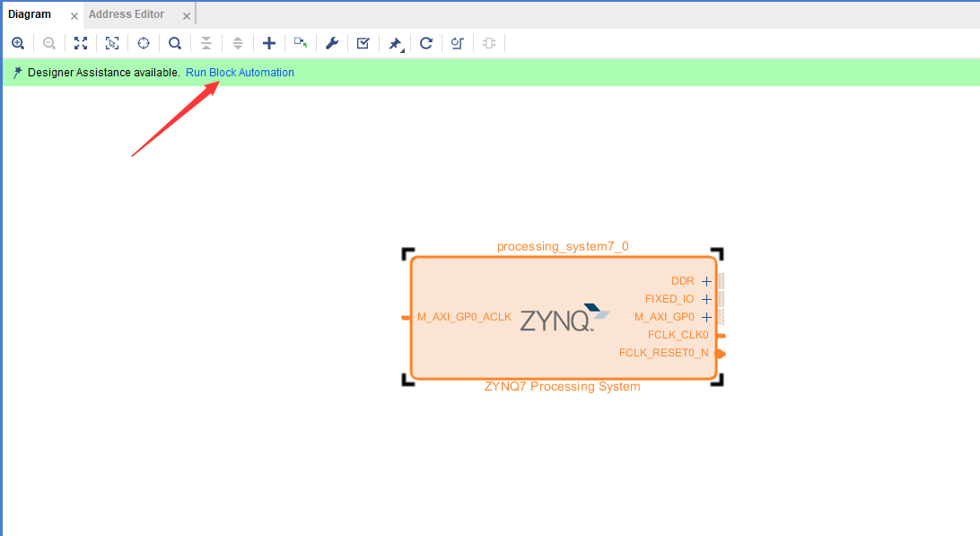The height and width of the screenshot is (536, 980).
Task: Switch to the Address Editor tab
Action: (127, 14)
